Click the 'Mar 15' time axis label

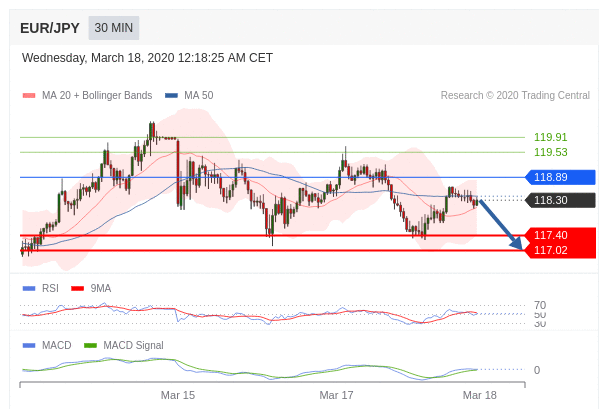tap(178, 395)
